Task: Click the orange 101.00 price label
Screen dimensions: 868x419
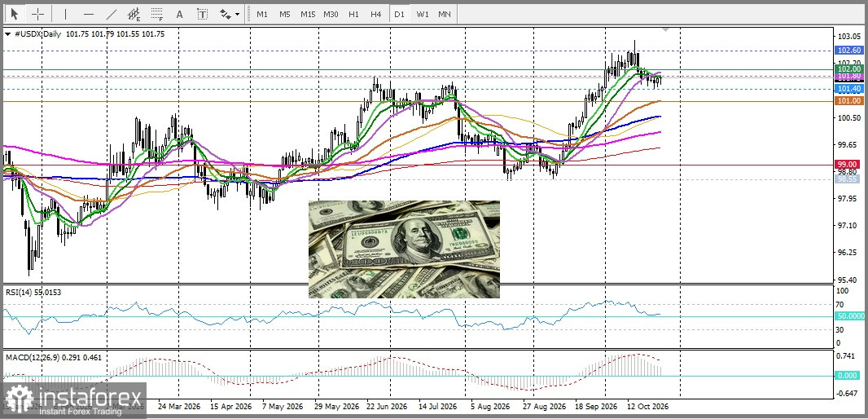Action: tap(848, 101)
